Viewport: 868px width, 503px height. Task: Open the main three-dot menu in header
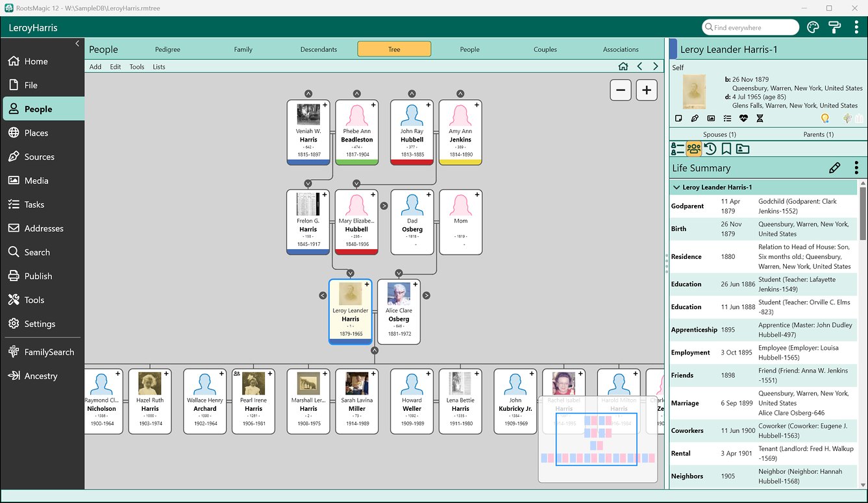[856, 27]
